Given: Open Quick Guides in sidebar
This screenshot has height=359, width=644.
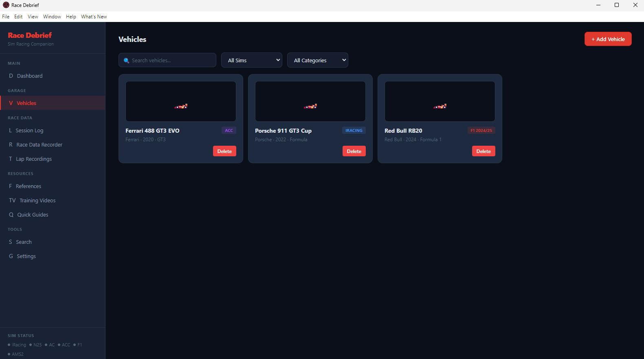Looking at the screenshot, I should [53, 215].
